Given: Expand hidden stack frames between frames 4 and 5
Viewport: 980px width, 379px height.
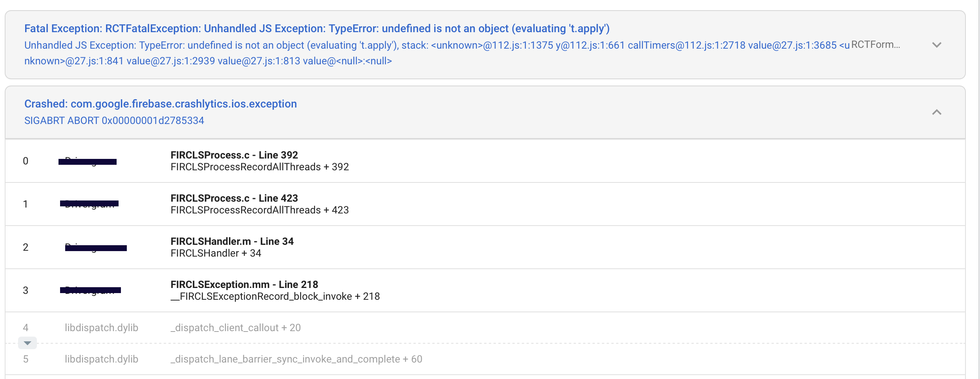Looking at the screenshot, I should coord(27,343).
